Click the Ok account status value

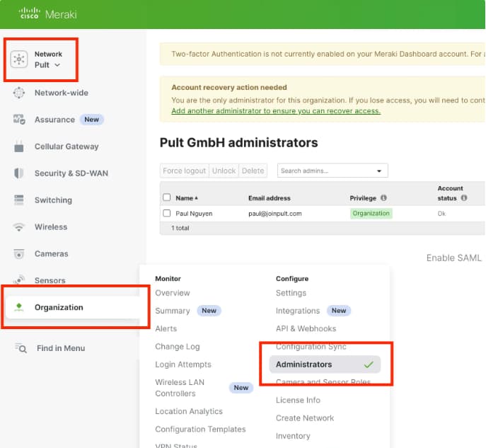pyautogui.click(x=441, y=214)
